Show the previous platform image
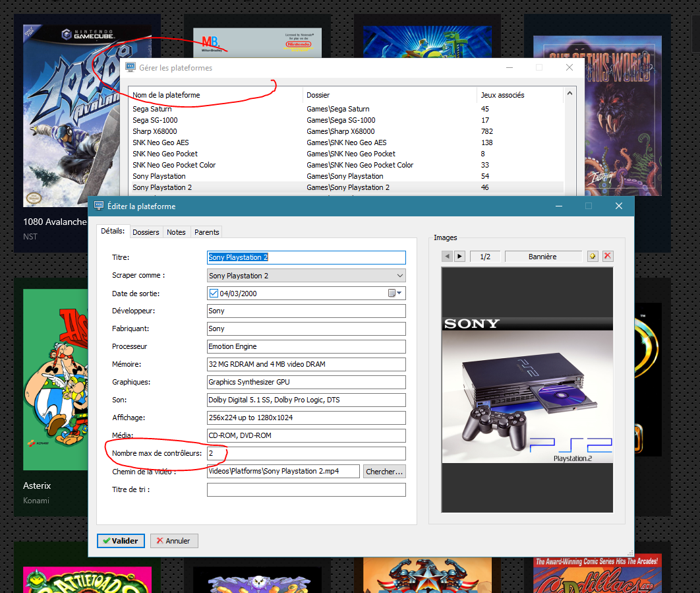 click(447, 257)
